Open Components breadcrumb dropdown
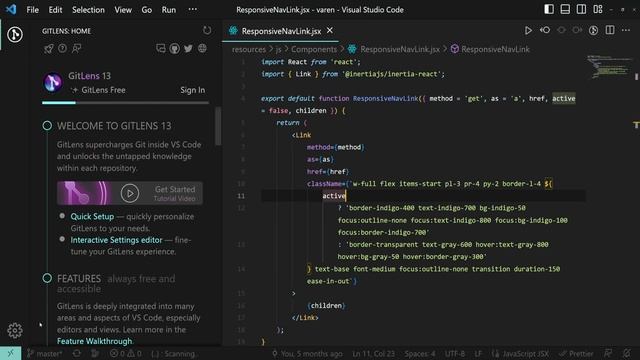Viewport: 640px width, 360px height. coord(314,49)
